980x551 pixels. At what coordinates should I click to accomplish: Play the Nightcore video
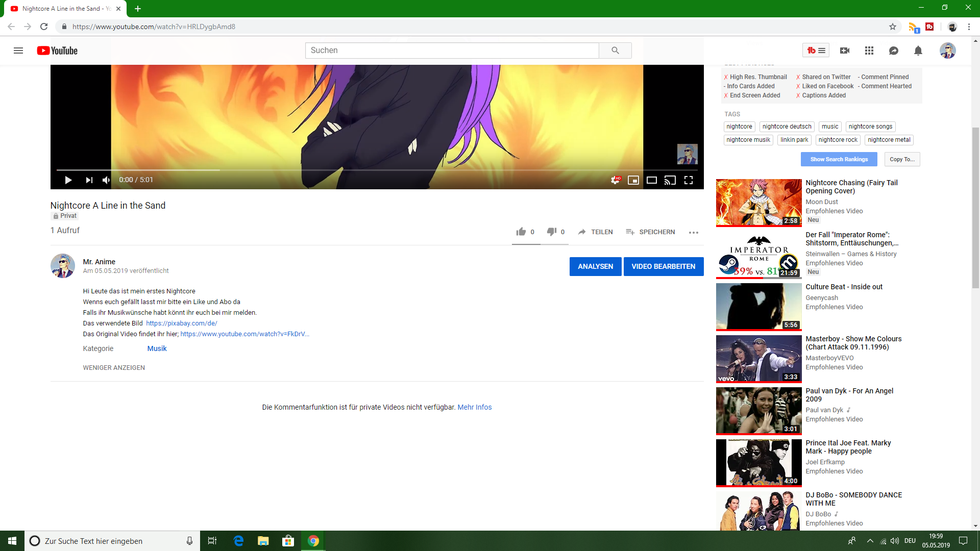68,180
